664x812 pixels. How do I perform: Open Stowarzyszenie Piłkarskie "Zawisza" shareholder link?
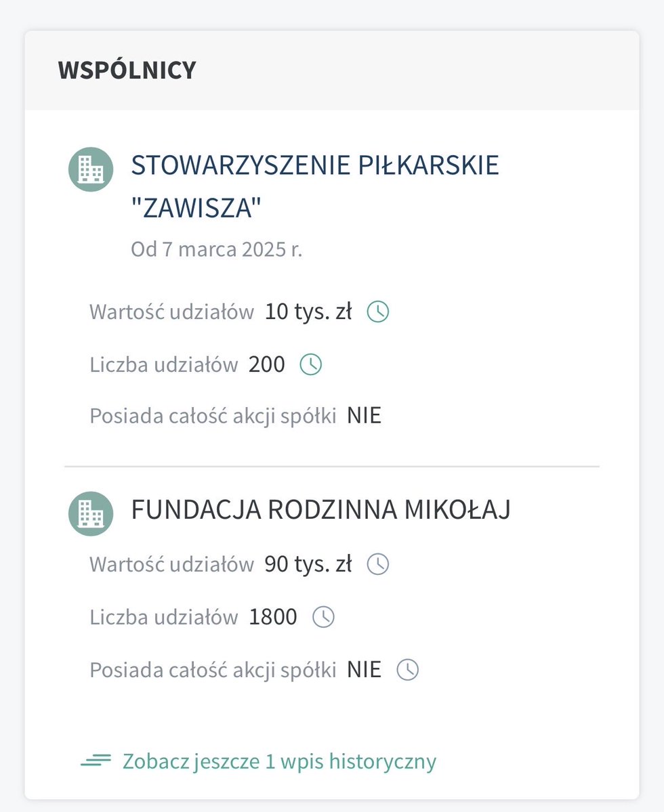(x=315, y=186)
